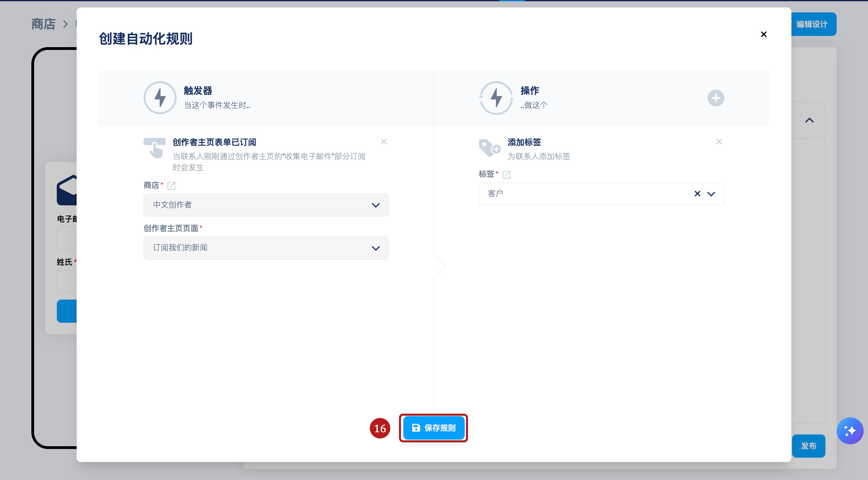The image size is (868, 480).
Task: Expand the 客户 tag dropdown arrow
Action: click(x=711, y=194)
